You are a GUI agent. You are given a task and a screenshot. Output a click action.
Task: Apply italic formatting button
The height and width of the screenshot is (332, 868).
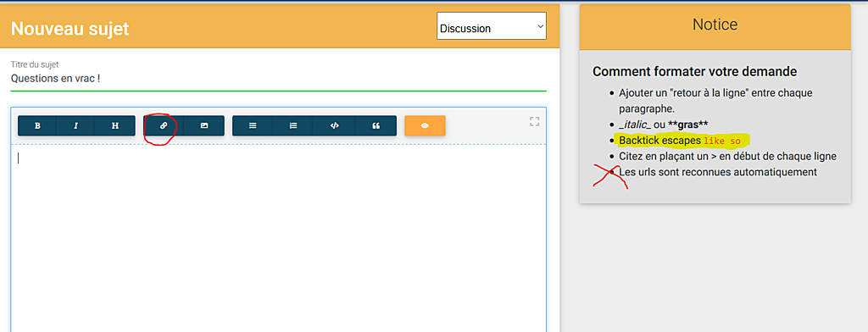pos(75,125)
